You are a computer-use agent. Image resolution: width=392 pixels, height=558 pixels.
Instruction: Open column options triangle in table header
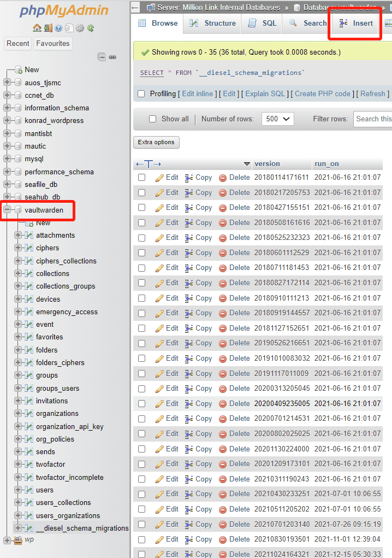click(x=247, y=164)
